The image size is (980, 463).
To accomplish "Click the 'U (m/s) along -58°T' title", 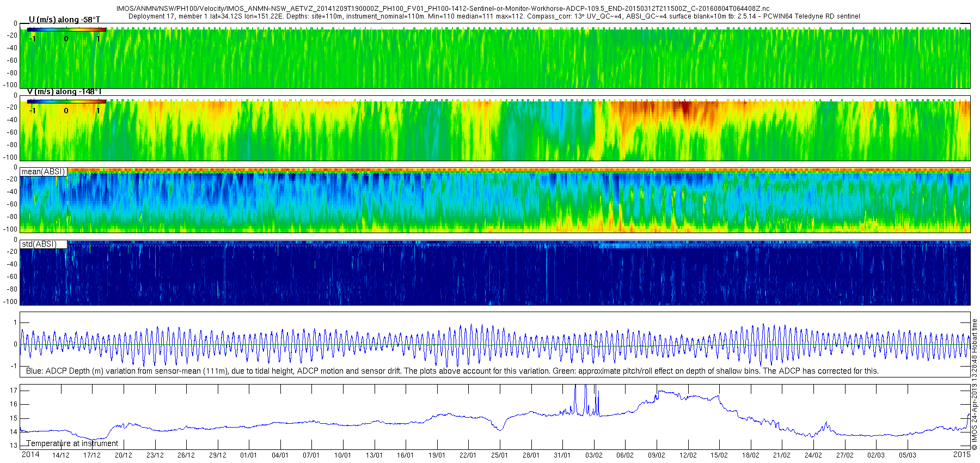I will coord(64,20).
